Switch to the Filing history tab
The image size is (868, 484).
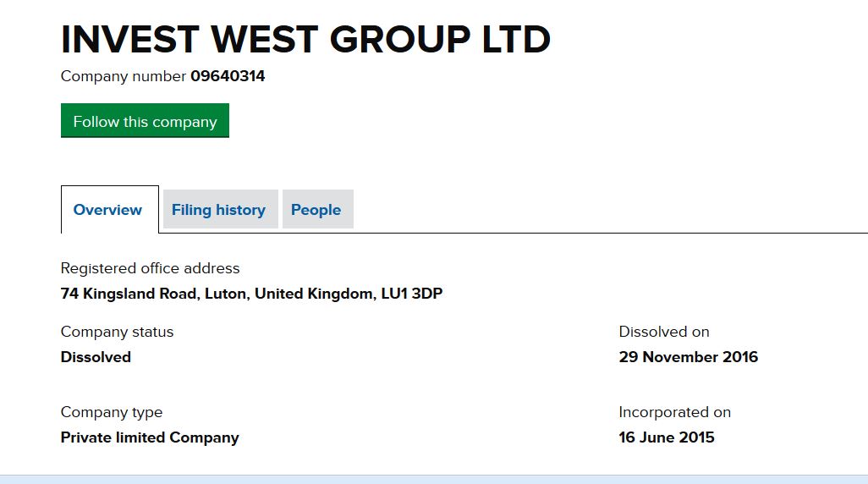(218, 210)
